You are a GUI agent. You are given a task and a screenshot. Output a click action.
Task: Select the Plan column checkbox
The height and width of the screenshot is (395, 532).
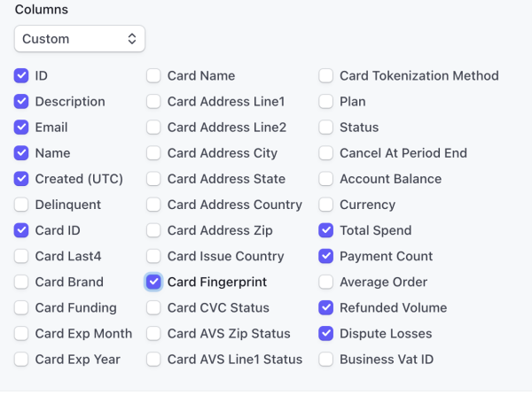coord(325,102)
